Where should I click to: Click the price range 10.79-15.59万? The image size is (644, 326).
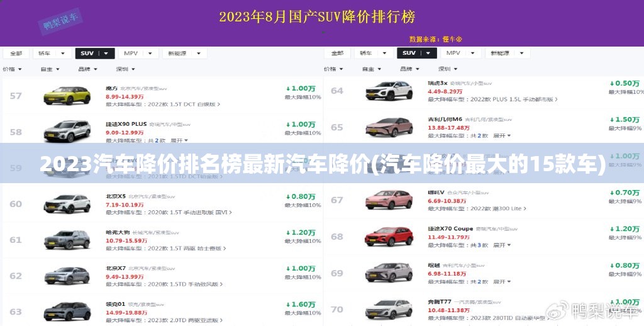126,240
